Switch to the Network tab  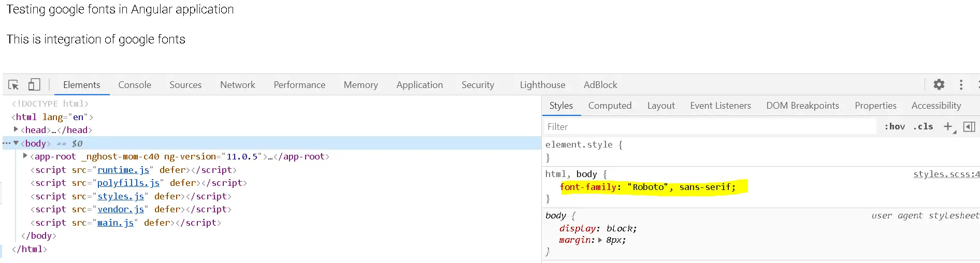pos(238,85)
